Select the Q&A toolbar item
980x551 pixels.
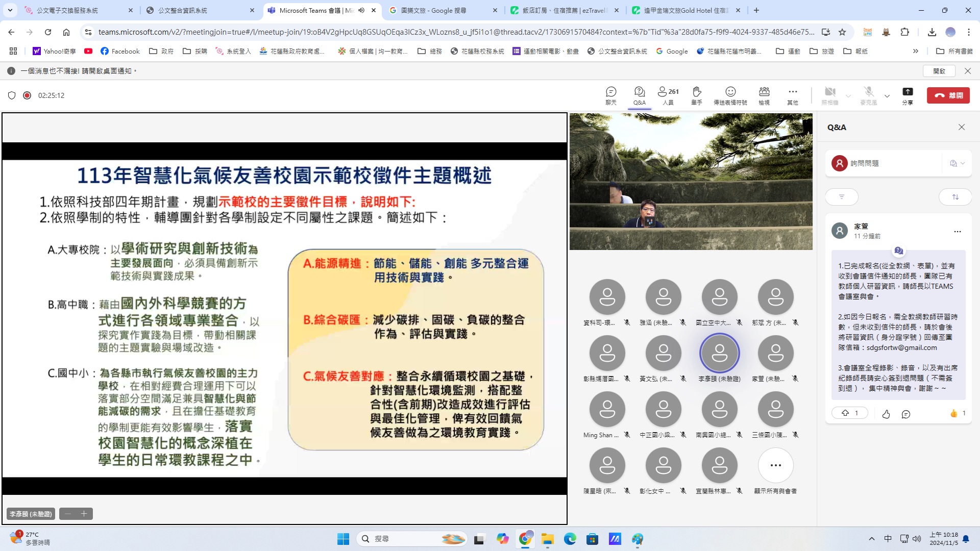(639, 95)
